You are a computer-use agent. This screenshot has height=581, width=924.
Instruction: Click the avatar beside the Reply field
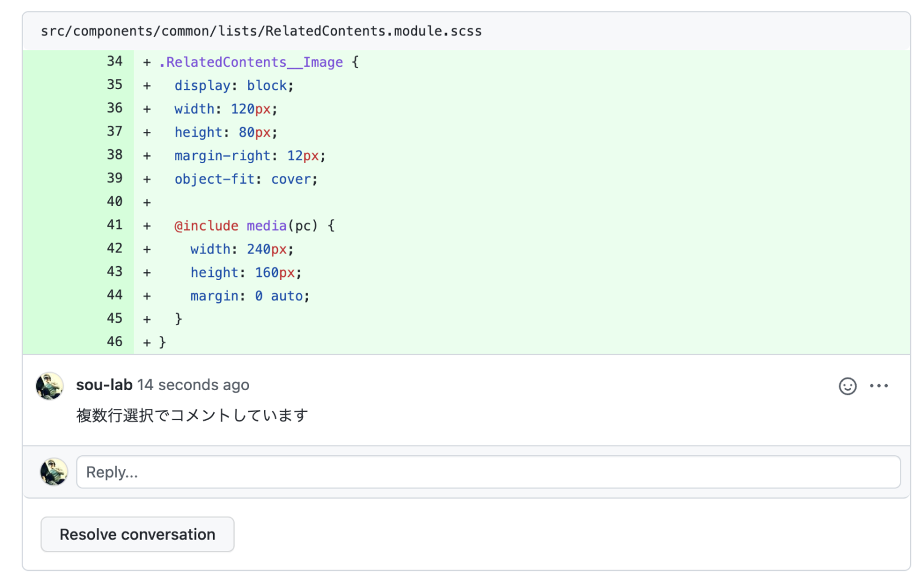54,472
